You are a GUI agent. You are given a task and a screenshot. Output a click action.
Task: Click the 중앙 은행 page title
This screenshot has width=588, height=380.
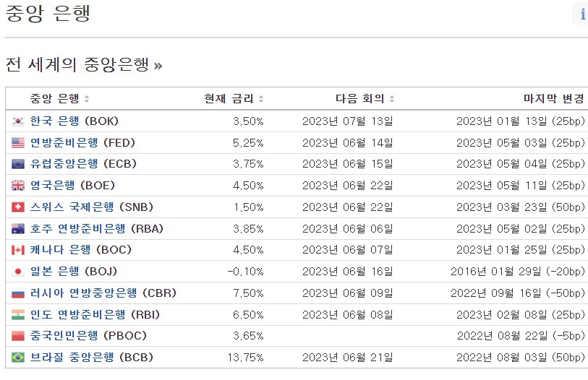(48, 14)
